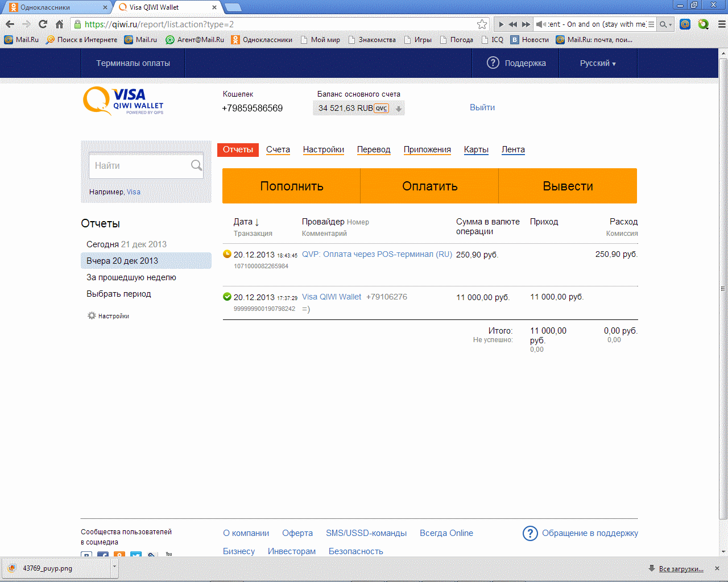Viewport: 728px width, 582px height.
Task: Open Mail.Ru: почта bookmark
Action: [594, 40]
